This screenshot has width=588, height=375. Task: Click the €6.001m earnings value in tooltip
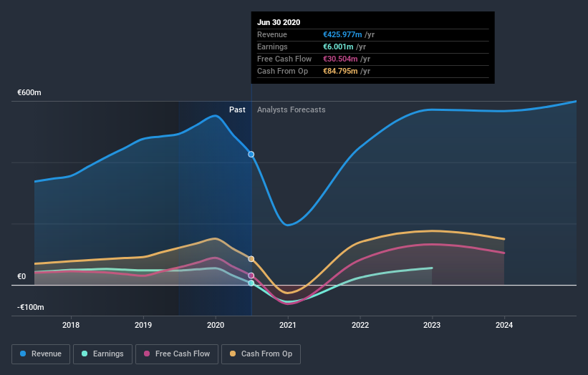pyautogui.click(x=338, y=47)
